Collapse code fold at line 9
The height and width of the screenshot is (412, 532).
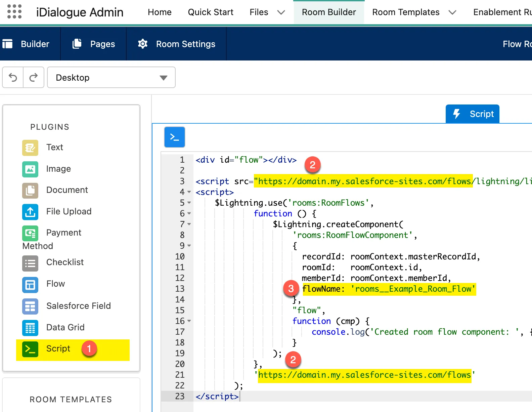189,246
